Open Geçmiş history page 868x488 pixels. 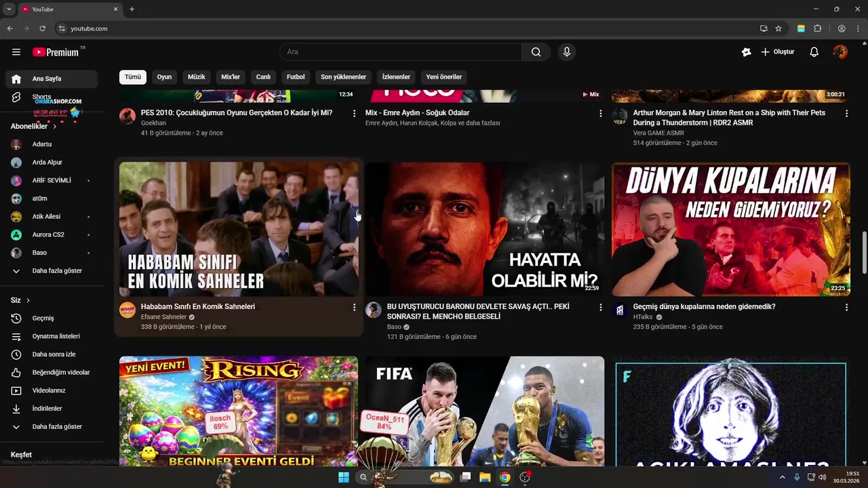(52, 318)
